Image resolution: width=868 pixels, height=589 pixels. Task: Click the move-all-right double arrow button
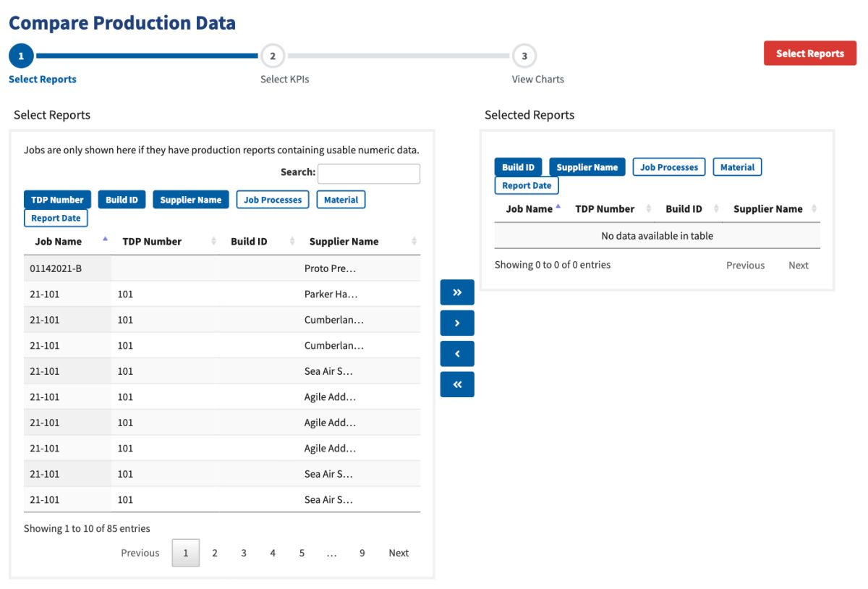[x=457, y=292]
